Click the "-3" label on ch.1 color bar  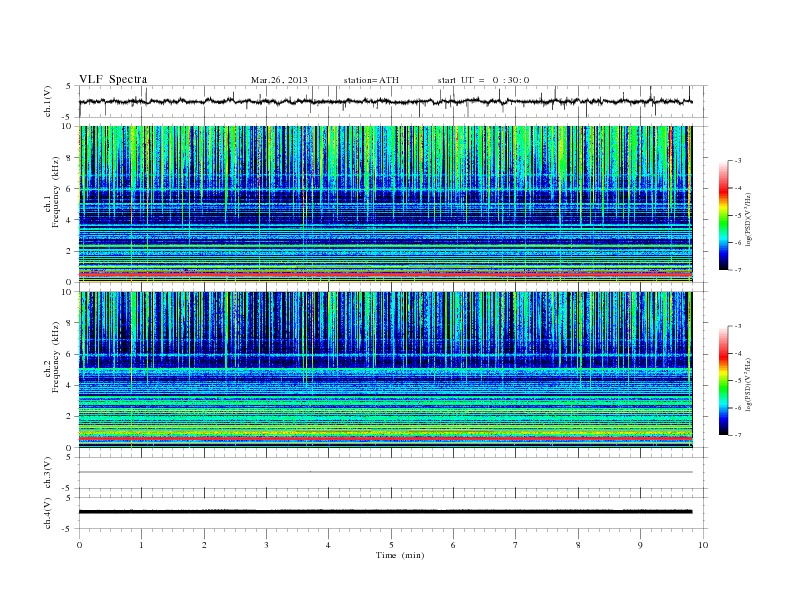[738, 161]
